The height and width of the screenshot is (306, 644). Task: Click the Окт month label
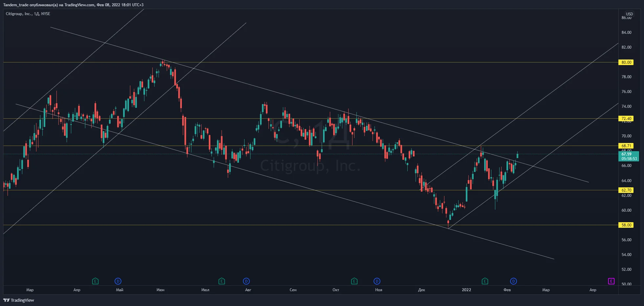335,290
